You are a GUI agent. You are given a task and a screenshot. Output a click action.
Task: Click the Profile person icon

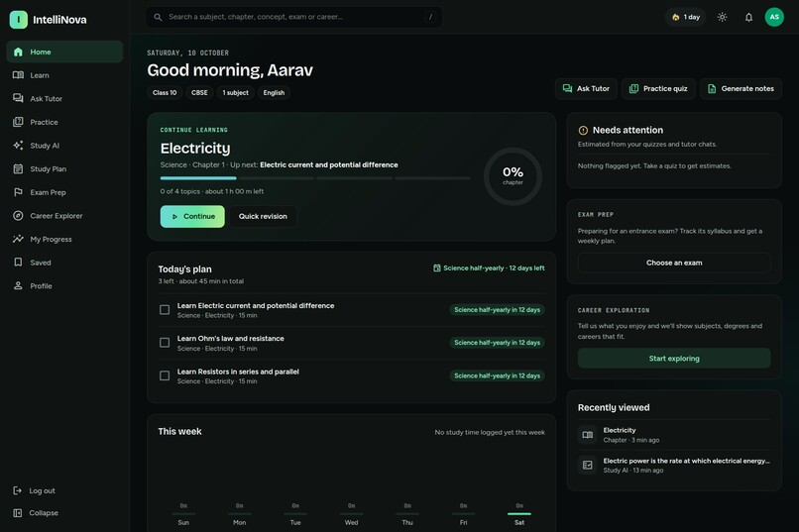(x=19, y=286)
